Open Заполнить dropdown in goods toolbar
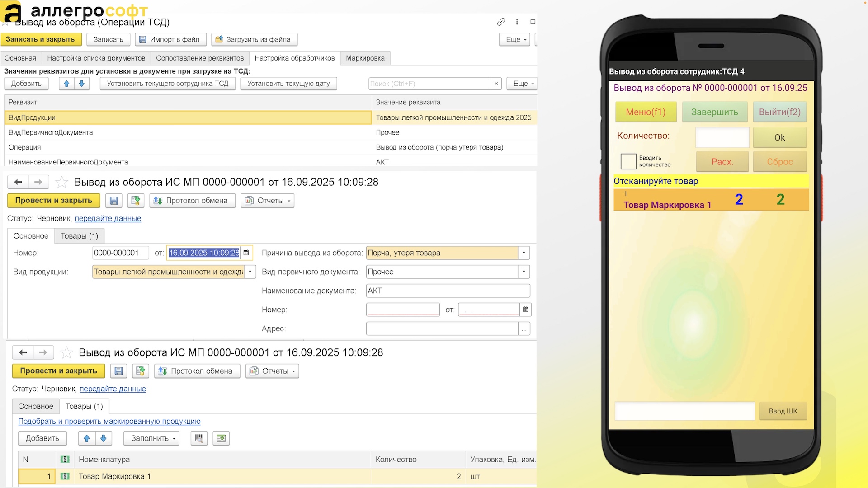The width and height of the screenshot is (868, 488). [x=152, y=438]
